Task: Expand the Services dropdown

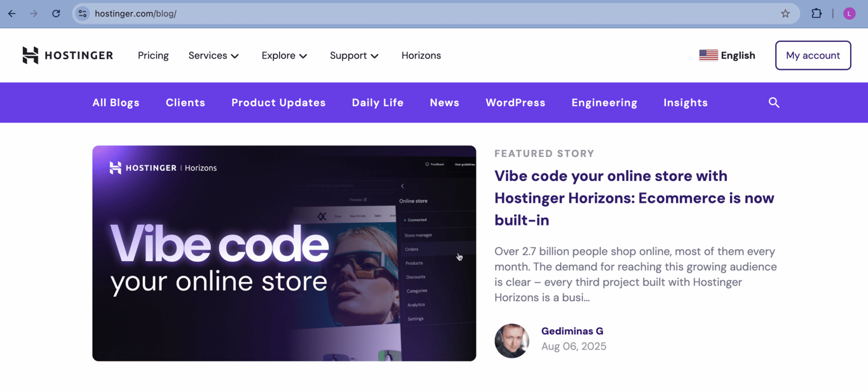Action: (x=214, y=55)
